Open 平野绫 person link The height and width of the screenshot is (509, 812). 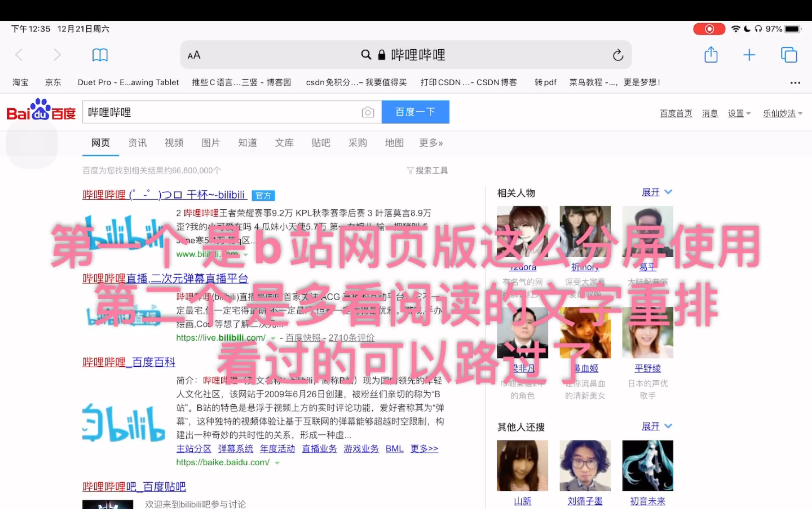coord(647,369)
